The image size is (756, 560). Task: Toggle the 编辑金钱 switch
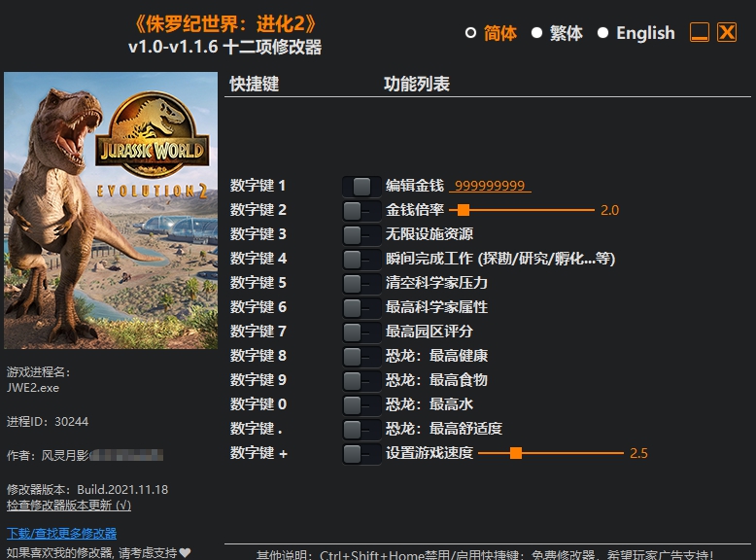361,187
